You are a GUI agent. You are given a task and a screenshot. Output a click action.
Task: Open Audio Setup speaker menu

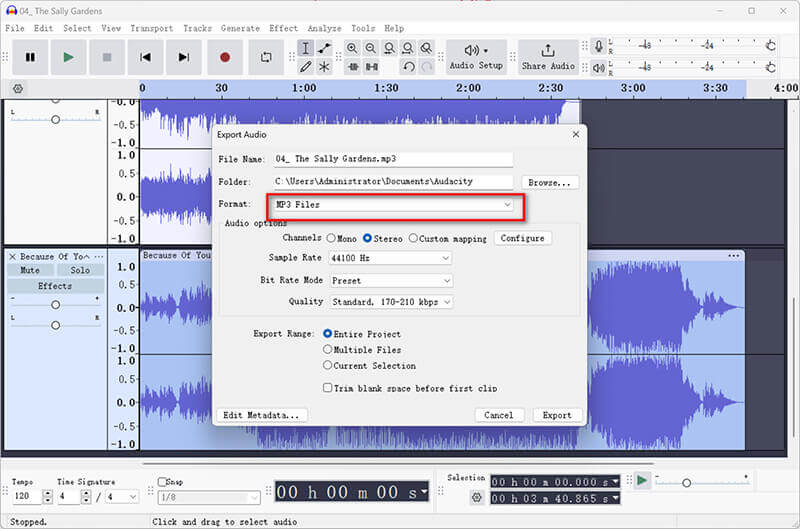tap(476, 57)
